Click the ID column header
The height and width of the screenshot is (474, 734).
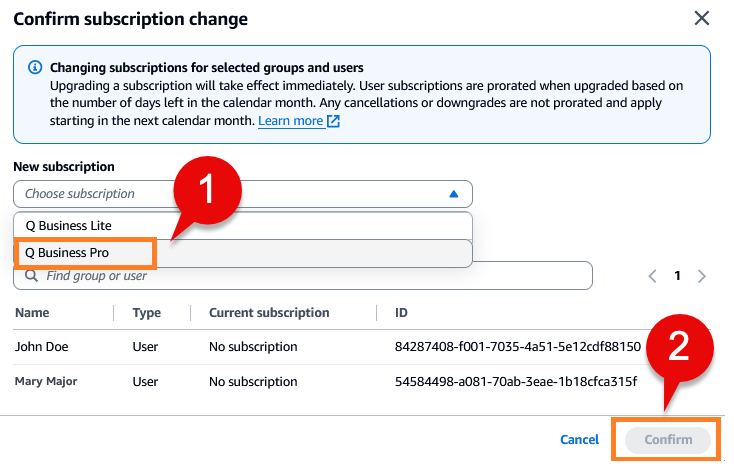point(403,313)
